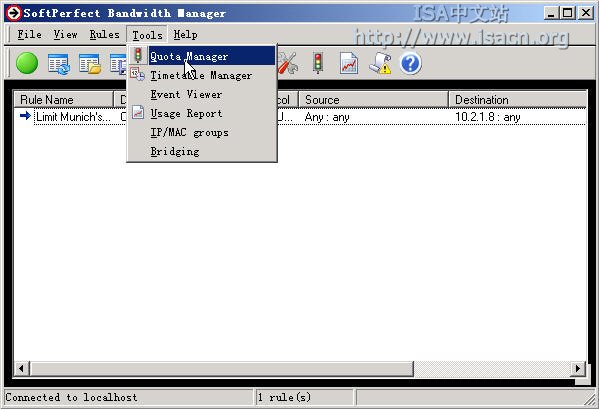Click the blue question mark help icon
This screenshot has height=409, width=599.
(x=411, y=63)
